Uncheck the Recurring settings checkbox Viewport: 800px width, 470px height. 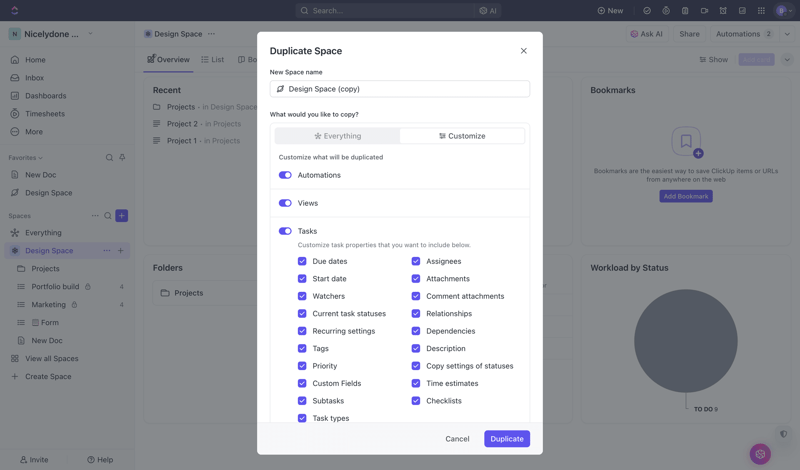(302, 331)
